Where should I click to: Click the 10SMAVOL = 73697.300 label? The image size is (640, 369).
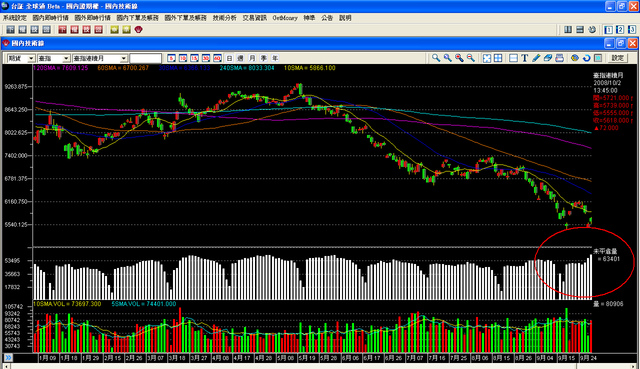(67, 304)
